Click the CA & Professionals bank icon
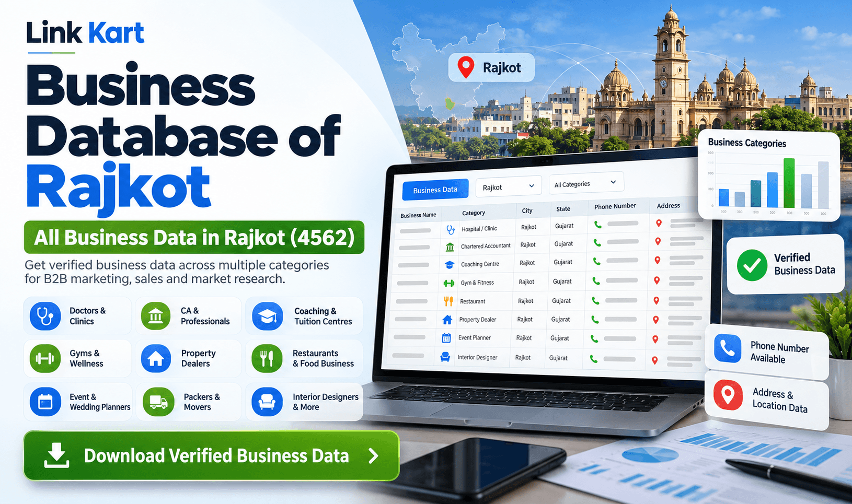This screenshot has height=504, width=852. [156, 316]
